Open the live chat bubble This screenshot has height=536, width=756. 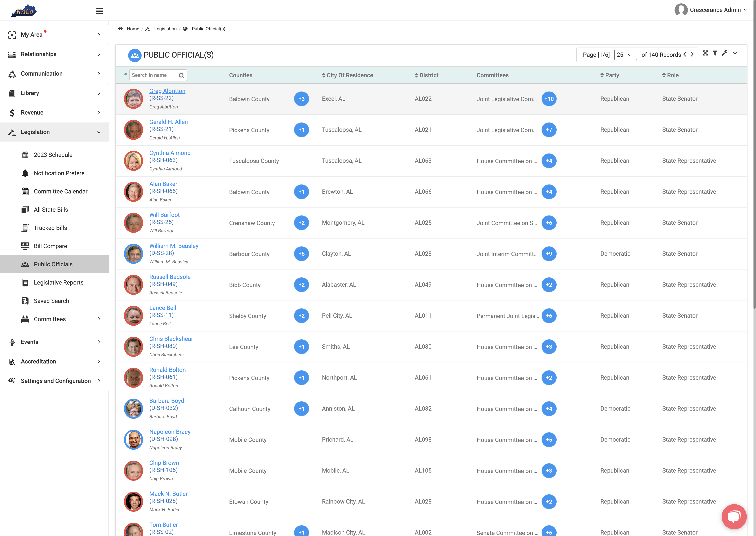point(734,517)
